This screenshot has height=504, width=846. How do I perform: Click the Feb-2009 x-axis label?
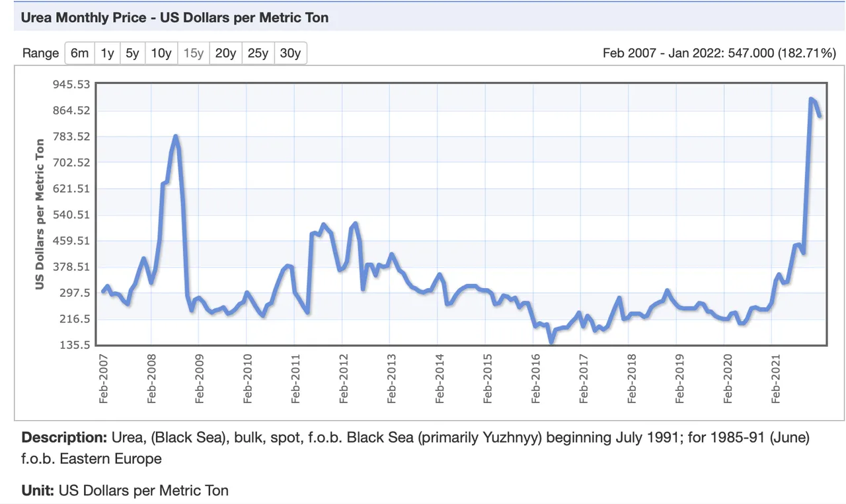(x=200, y=378)
